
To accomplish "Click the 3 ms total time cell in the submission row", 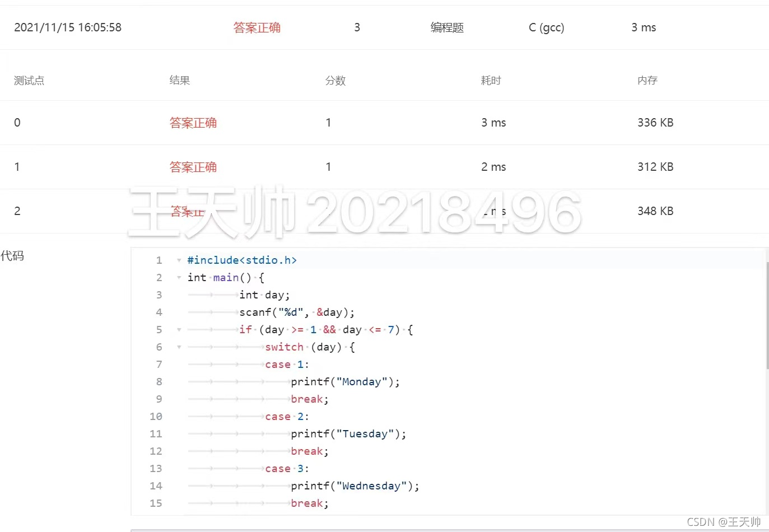I will pyautogui.click(x=644, y=27).
